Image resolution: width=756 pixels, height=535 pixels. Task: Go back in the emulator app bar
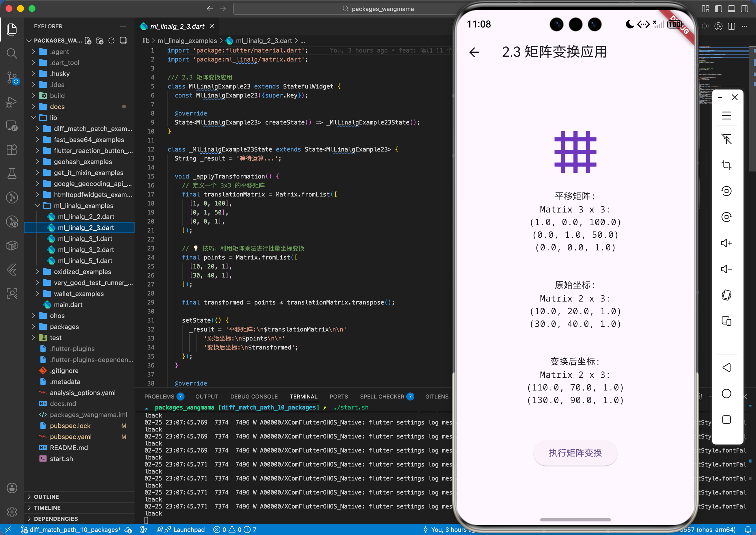pos(474,52)
